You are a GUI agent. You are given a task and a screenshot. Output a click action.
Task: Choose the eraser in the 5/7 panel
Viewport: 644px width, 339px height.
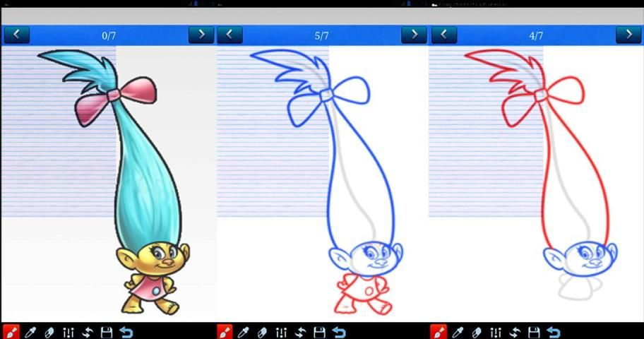click(x=263, y=331)
